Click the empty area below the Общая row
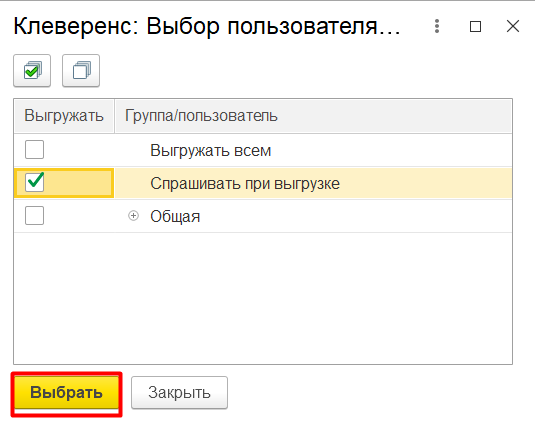This screenshot has height=424, width=535. (263, 298)
